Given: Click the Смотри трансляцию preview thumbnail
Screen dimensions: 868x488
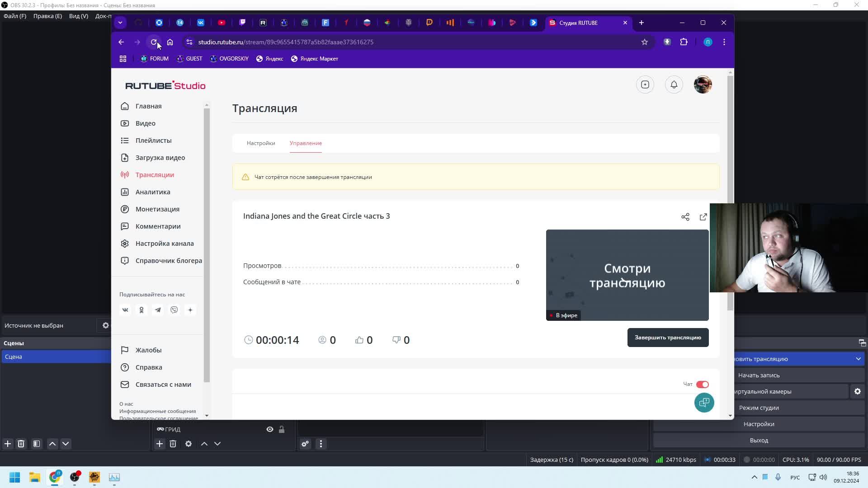Looking at the screenshot, I should point(627,275).
